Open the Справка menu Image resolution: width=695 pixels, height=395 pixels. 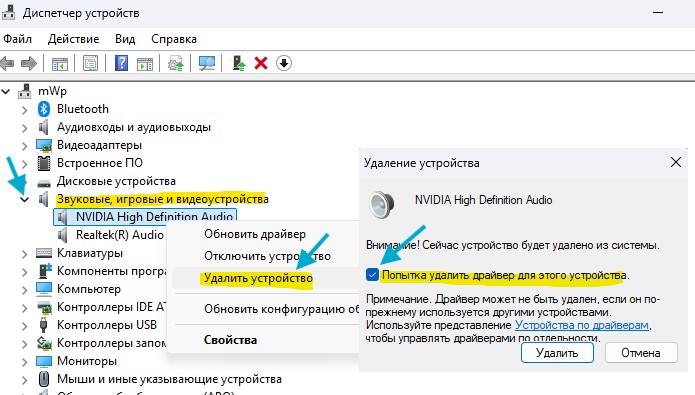coord(174,39)
